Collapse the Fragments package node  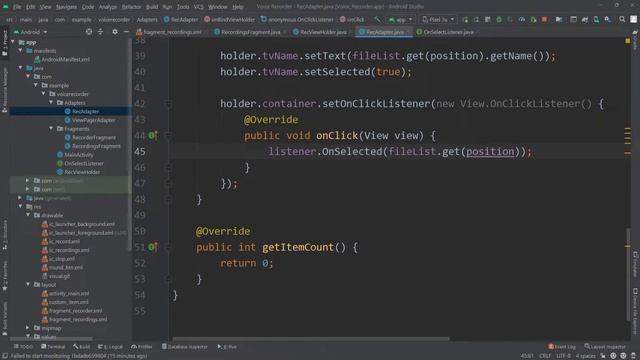pos(51,129)
